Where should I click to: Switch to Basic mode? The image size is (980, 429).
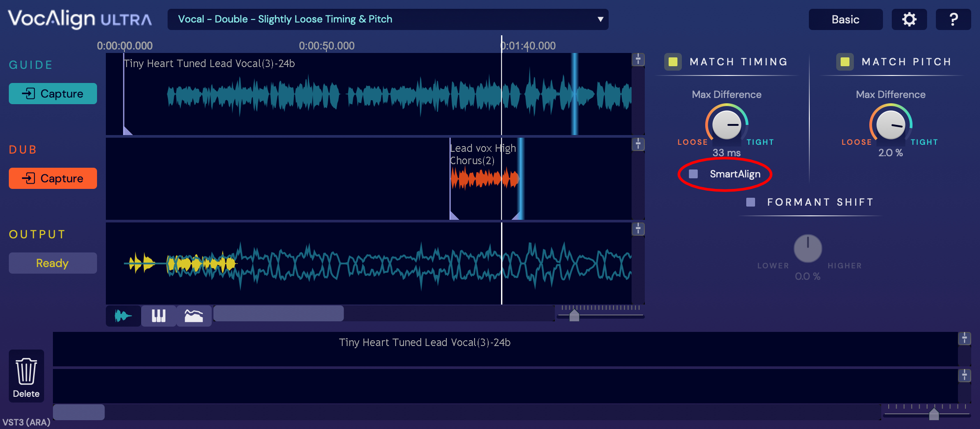pyautogui.click(x=845, y=19)
